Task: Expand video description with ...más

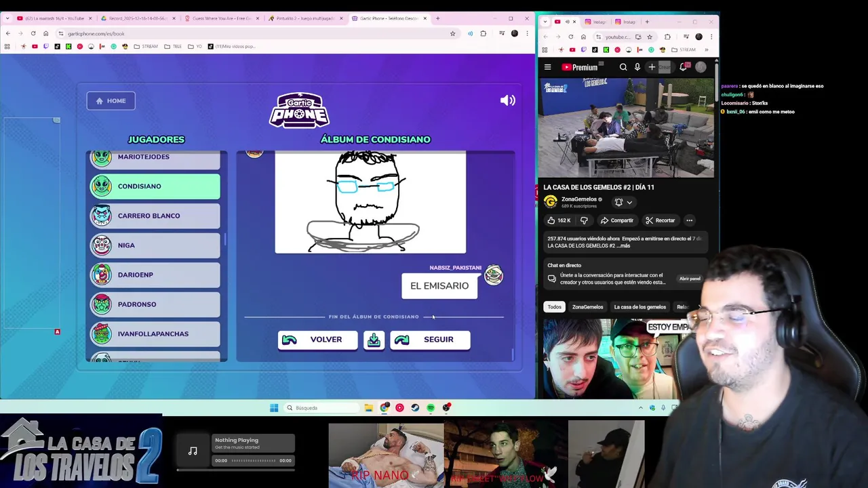Action: tap(624, 246)
